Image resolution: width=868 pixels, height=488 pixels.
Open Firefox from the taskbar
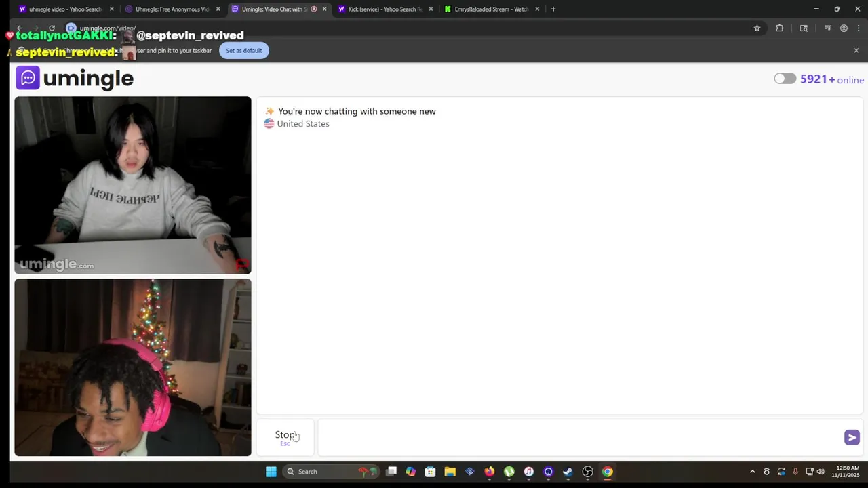pos(489,472)
